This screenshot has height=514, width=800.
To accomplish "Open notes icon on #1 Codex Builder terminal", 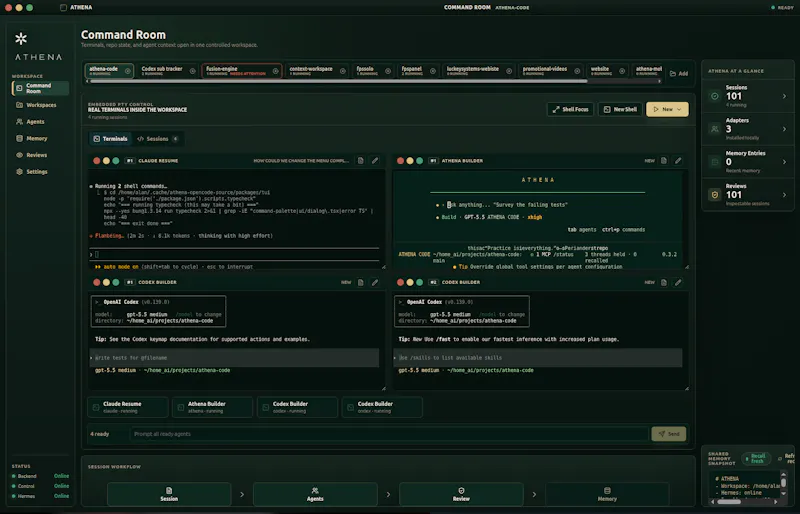I will [x=361, y=282].
